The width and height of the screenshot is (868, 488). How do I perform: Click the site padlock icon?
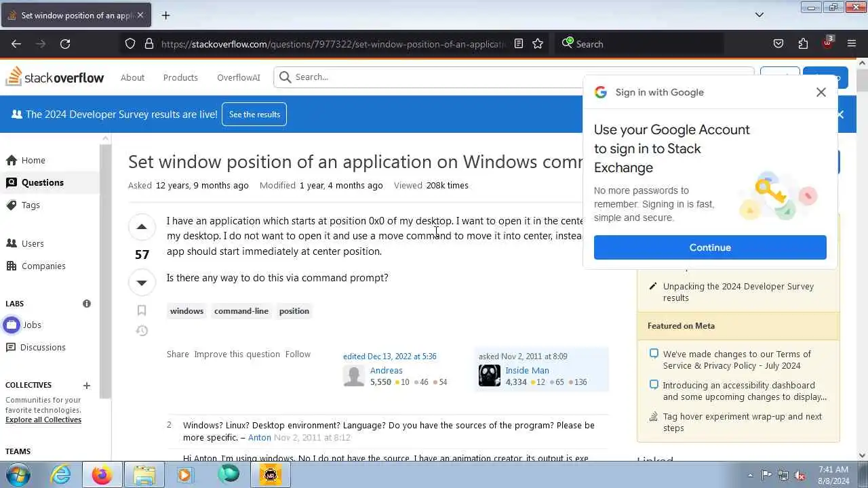coord(149,44)
